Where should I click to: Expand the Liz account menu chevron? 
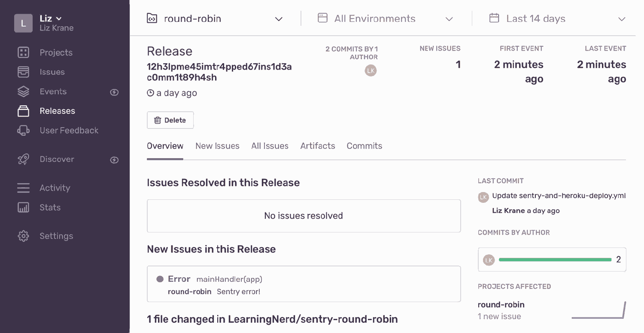pos(59,18)
